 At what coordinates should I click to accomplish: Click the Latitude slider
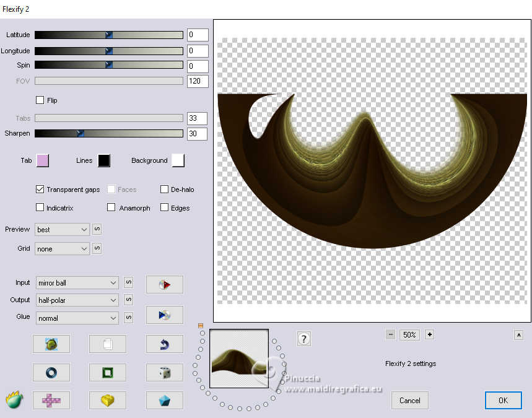point(109,35)
